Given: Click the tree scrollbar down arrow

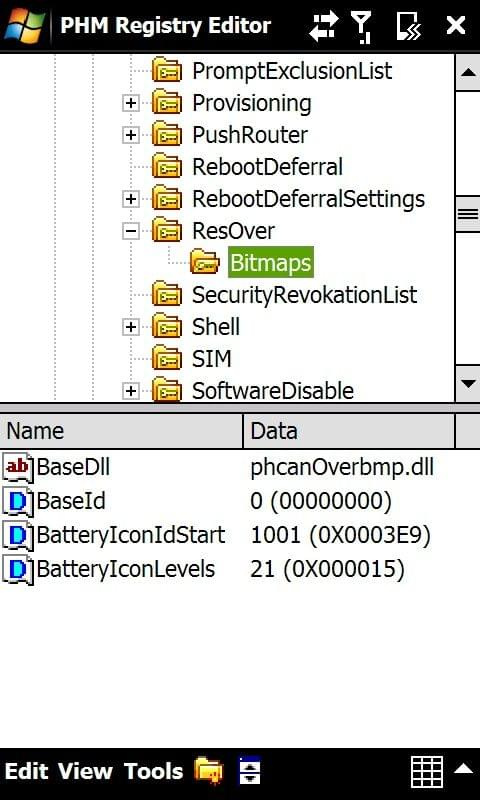Looking at the screenshot, I should click(468, 384).
